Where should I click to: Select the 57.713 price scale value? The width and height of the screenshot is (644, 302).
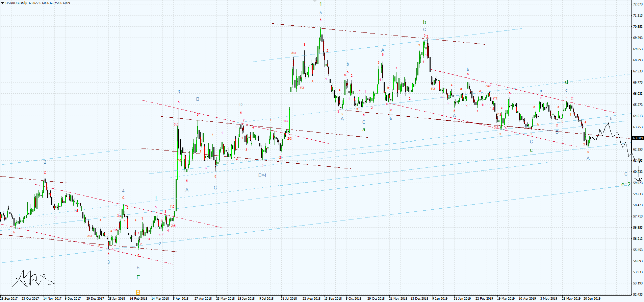638,216
